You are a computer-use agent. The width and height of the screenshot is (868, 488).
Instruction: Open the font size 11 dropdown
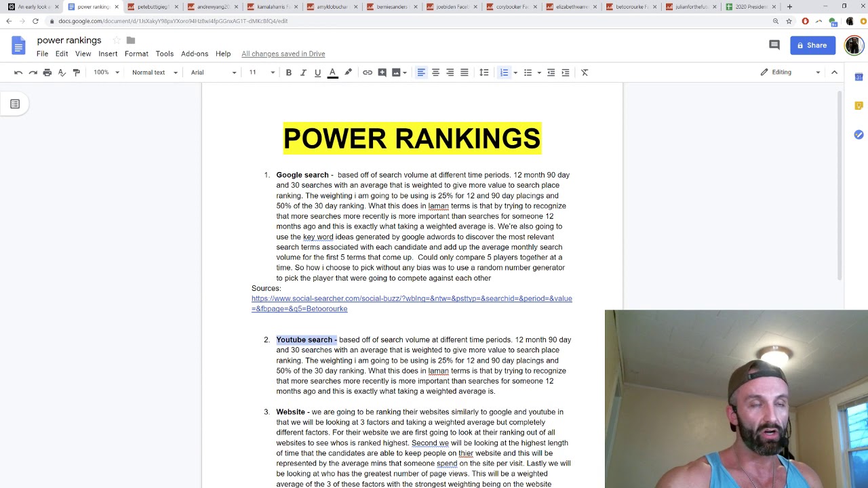pyautogui.click(x=262, y=73)
